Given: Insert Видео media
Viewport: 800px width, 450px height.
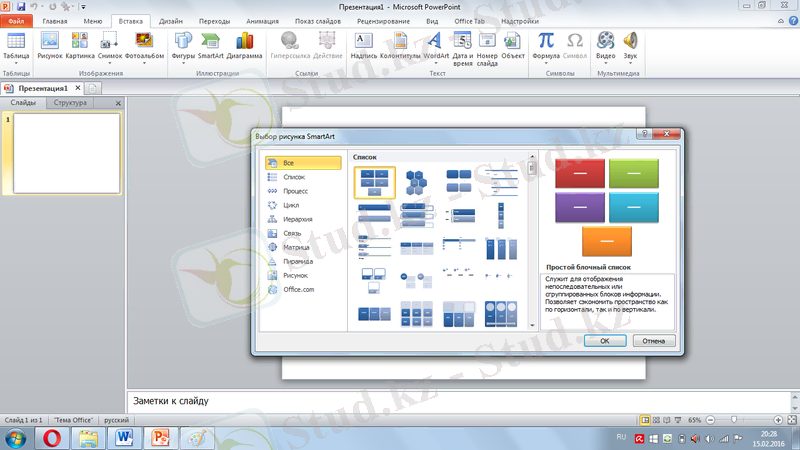Looking at the screenshot, I should [606, 45].
